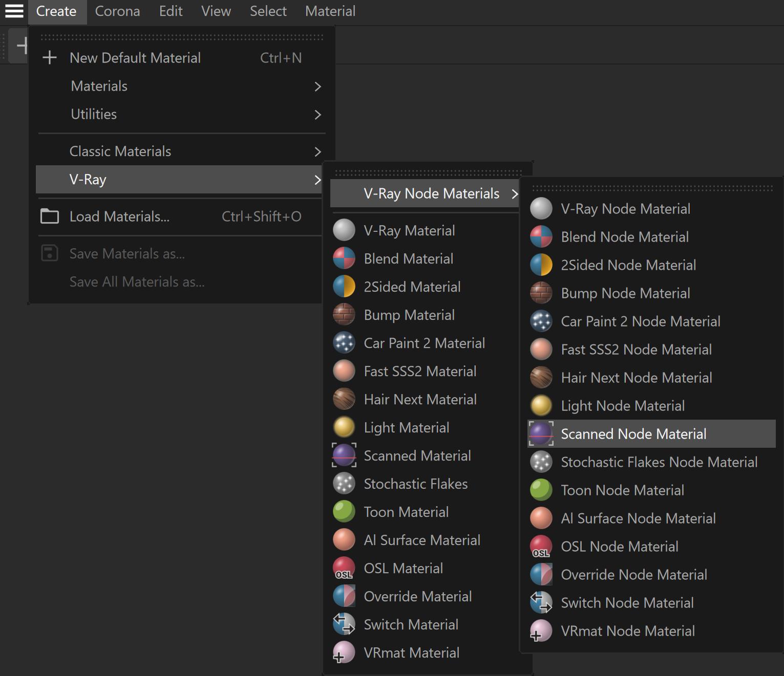The width and height of the screenshot is (784, 676).
Task: Select Al Surface Material entry
Action: 425,540
